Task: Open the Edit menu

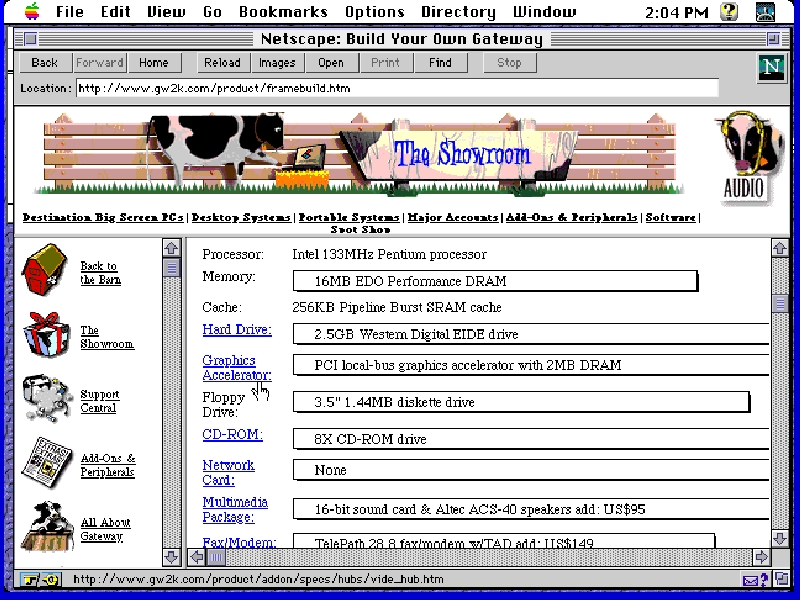Action: pyautogui.click(x=115, y=11)
